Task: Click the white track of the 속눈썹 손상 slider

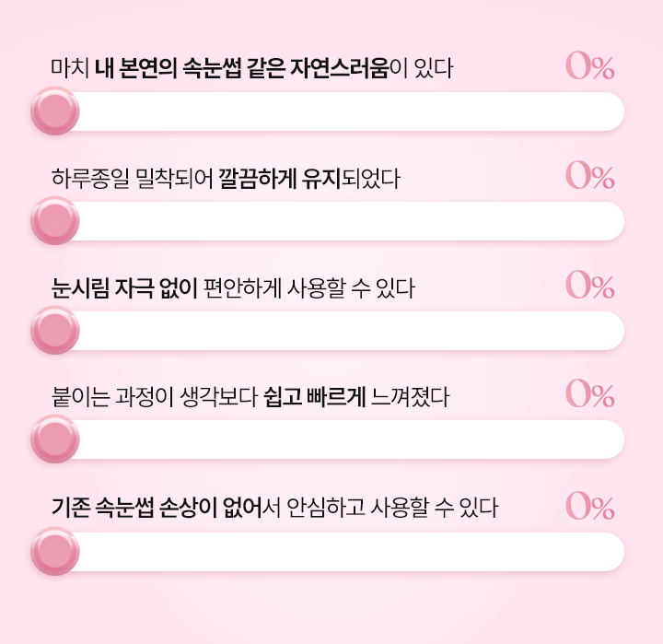Action: [350, 551]
